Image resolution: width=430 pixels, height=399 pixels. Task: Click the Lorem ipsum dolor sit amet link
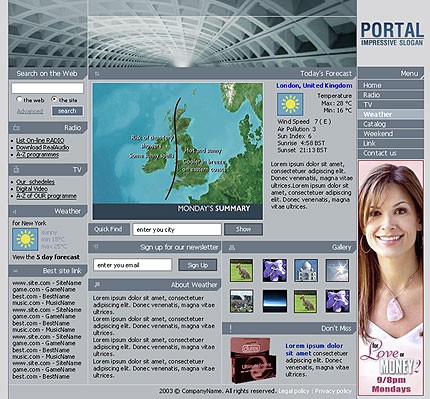[x=314, y=349]
